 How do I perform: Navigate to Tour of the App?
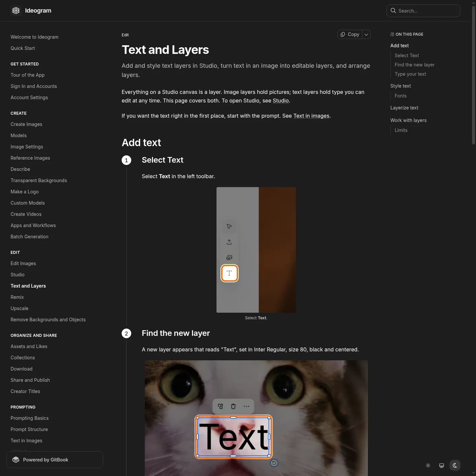[27, 75]
